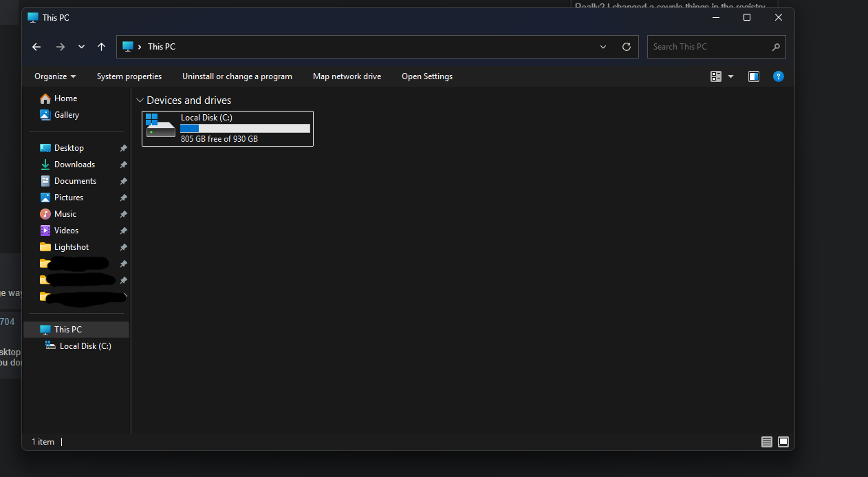This screenshot has height=477, width=868.
Task: Click the pin icon next to Desktop
Action: tap(123, 148)
